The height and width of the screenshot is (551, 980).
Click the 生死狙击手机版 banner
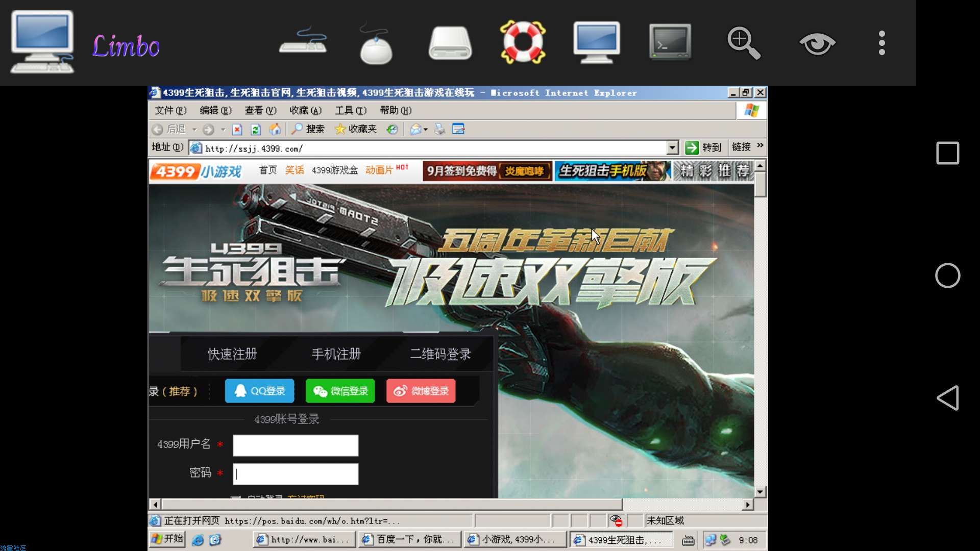pos(613,171)
